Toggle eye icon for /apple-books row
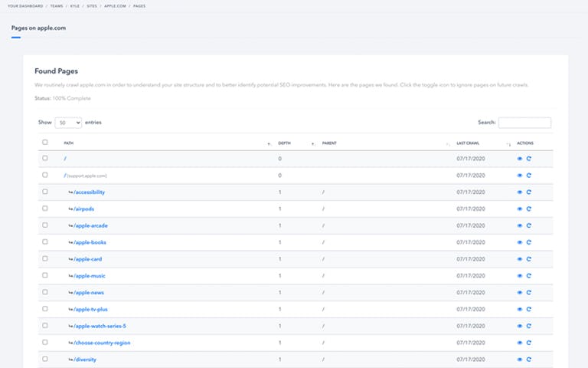 point(520,242)
